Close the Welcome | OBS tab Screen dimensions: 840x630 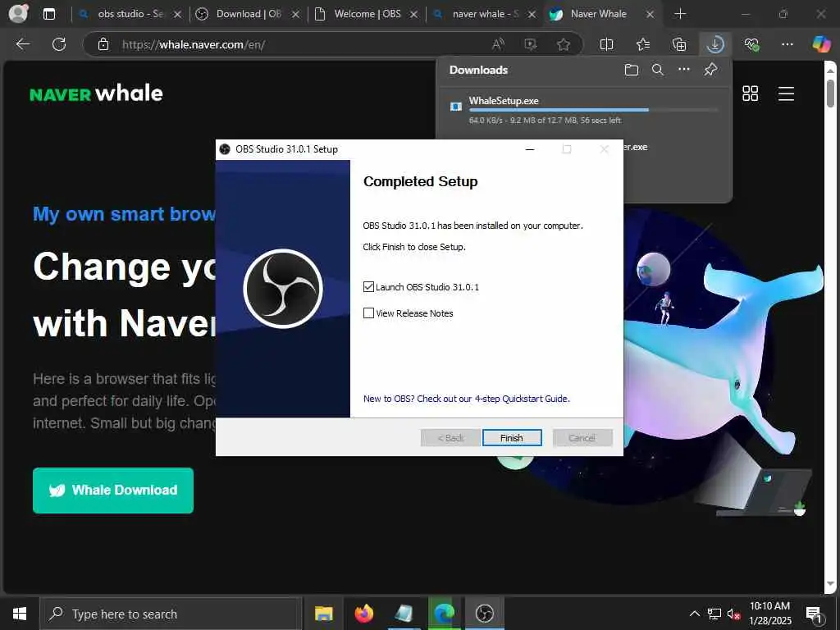pyautogui.click(x=413, y=15)
